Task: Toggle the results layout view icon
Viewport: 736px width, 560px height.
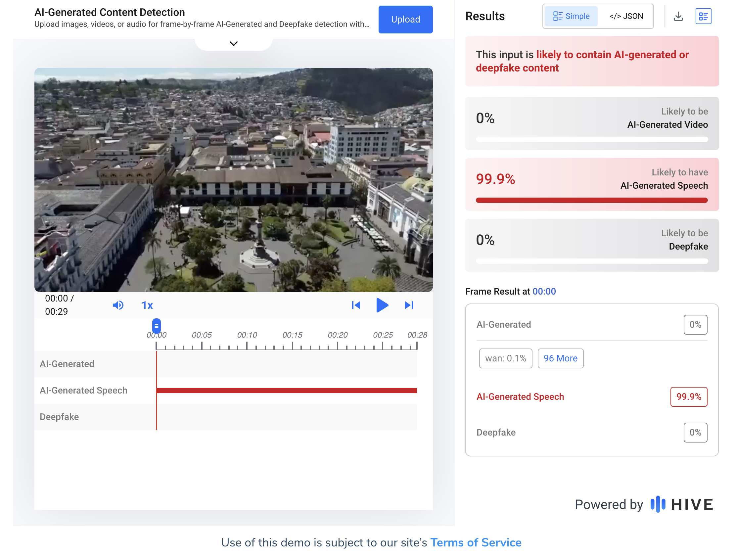Action: [x=703, y=16]
